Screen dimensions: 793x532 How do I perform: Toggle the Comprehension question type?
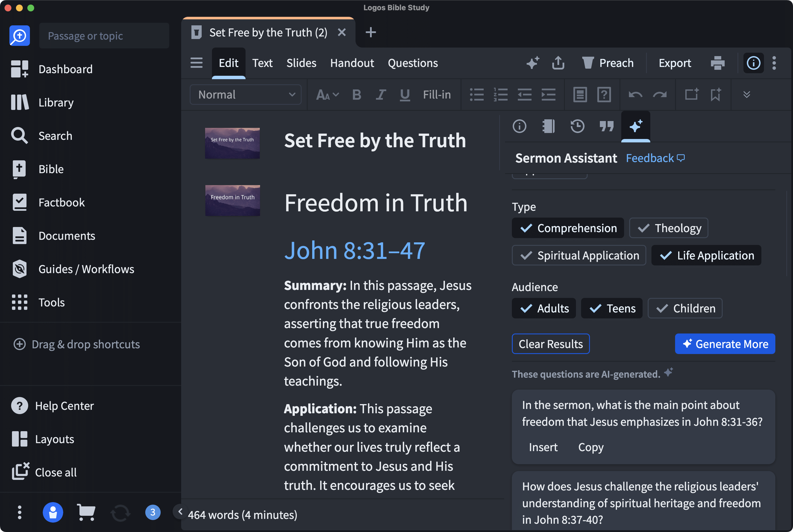(x=568, y=228)
